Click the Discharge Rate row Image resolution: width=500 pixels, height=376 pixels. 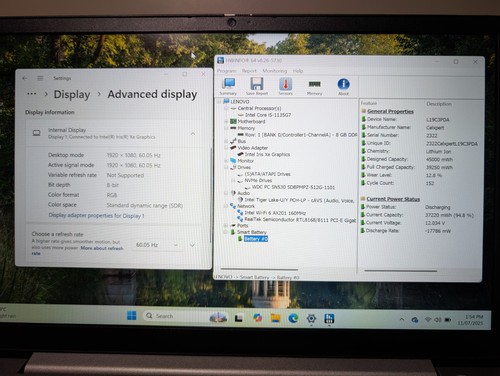point(420,231)
